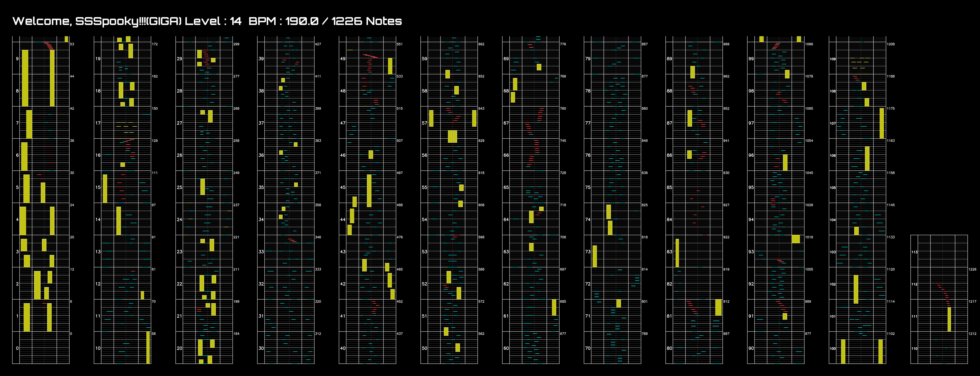Click the yellow hold note in measure 102
This screenshot has width=980, height=376.
pyautogui.click(x=856, y=289)
